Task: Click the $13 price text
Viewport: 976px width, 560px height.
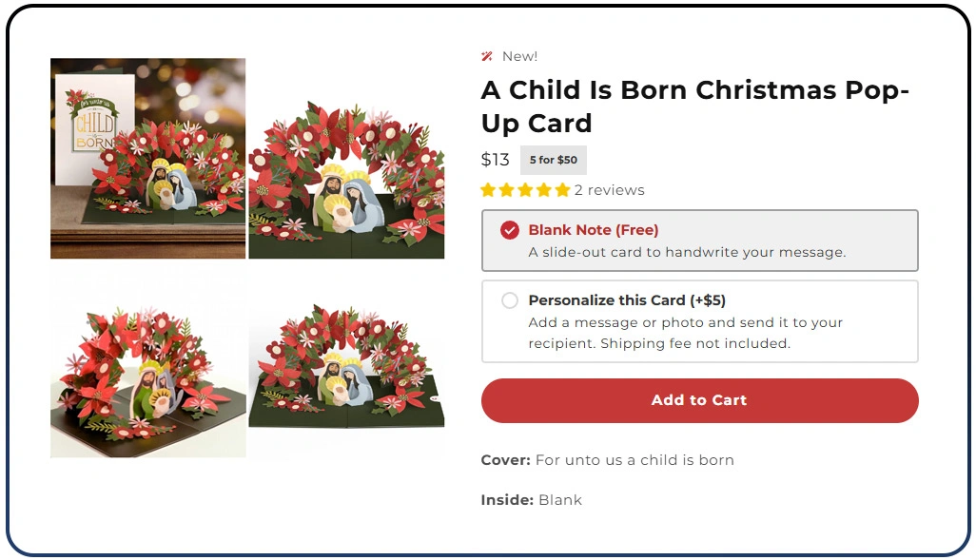Action: tap(495, 160)
